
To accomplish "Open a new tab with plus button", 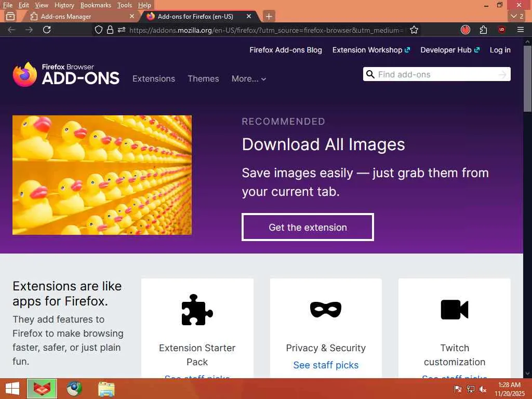I will 269,16.
